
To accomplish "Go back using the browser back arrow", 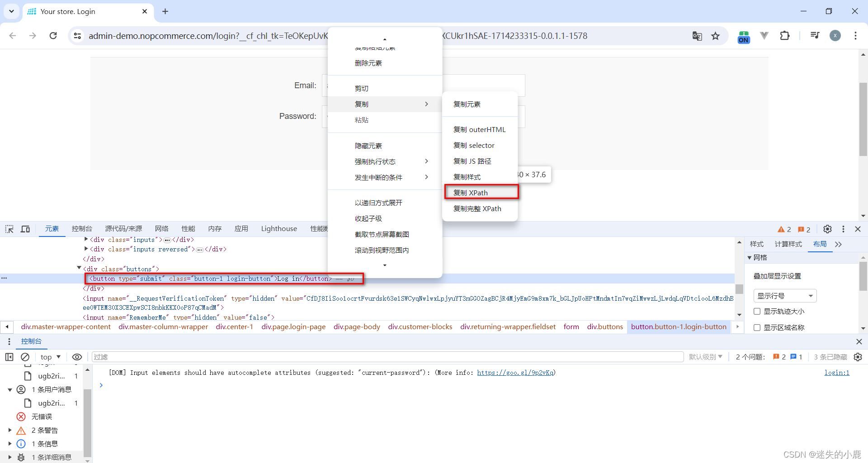I will (13, 36).
